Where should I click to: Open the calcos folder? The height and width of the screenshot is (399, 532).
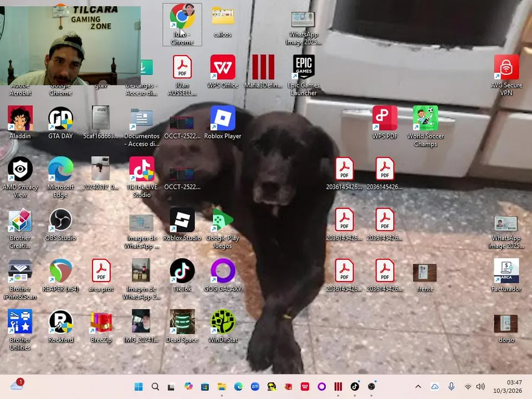pyautogui.click(x=223, y=21)
